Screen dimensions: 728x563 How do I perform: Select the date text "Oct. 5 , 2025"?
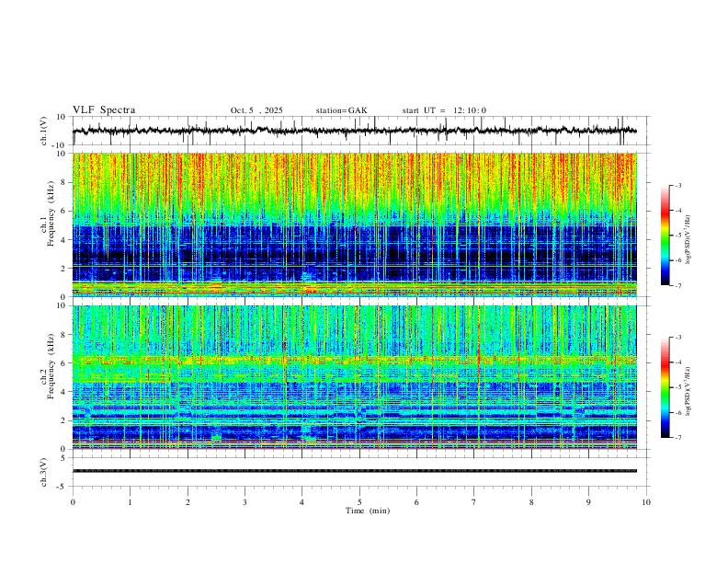pos(256,110)
